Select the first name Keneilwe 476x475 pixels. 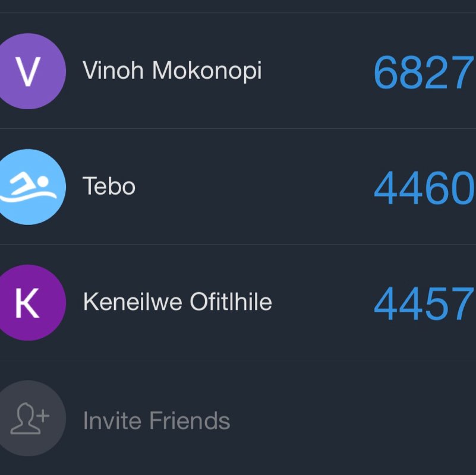[133, 302]
